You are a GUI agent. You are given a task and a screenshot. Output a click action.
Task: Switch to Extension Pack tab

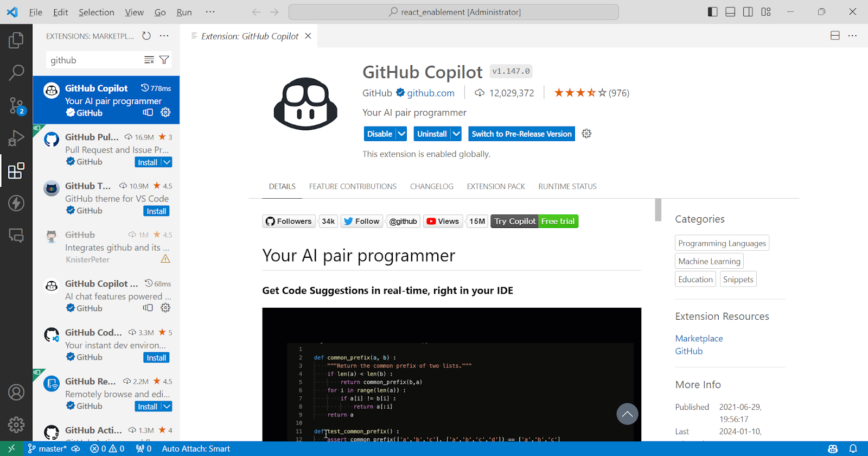pyautogui.click(x=496, y=186)
